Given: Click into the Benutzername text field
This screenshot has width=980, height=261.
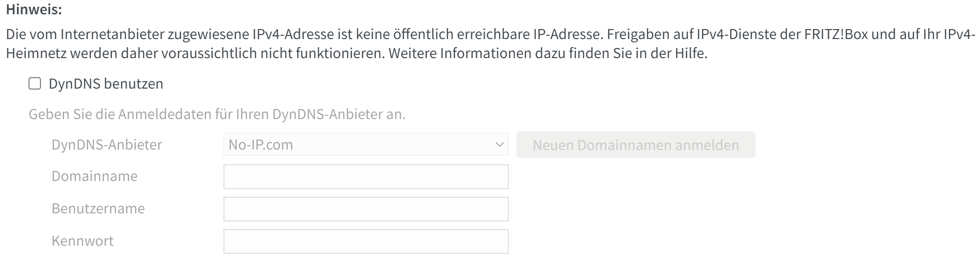Looking at the screenshot, I should pyautogui.click(x=366, y=209).
